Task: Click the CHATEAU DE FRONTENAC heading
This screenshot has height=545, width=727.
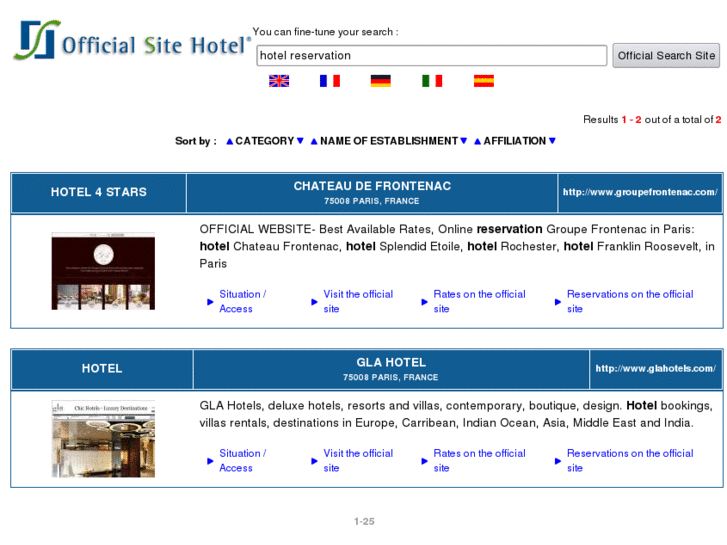Action: click(372, 186)
